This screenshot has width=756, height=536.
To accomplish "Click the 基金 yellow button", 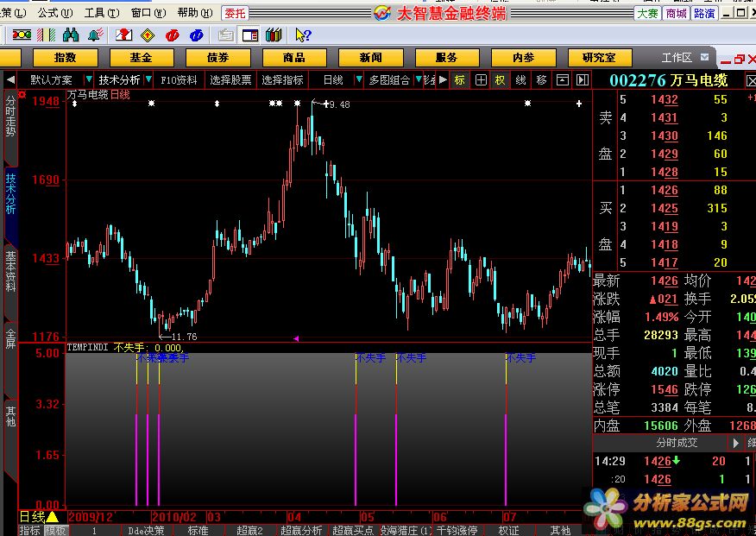I will tap(142, 57).
